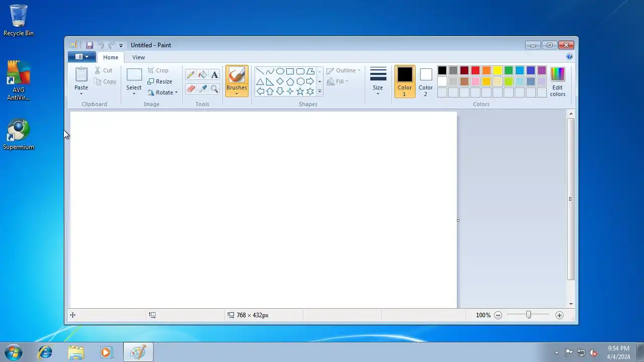Click the Save icon in title bar
Viewport: 644px width, 362px height.
tap(90, 45)
